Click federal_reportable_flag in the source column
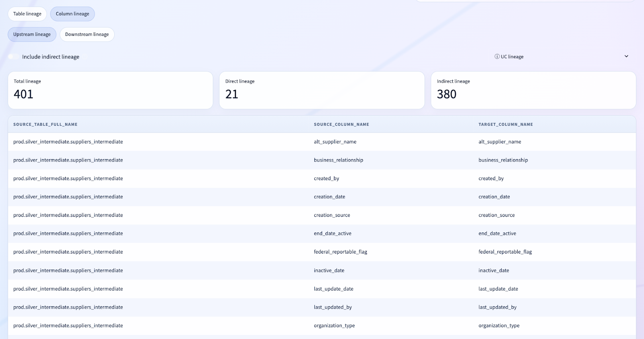Screen dimensions: 644x339 point(341,252)
